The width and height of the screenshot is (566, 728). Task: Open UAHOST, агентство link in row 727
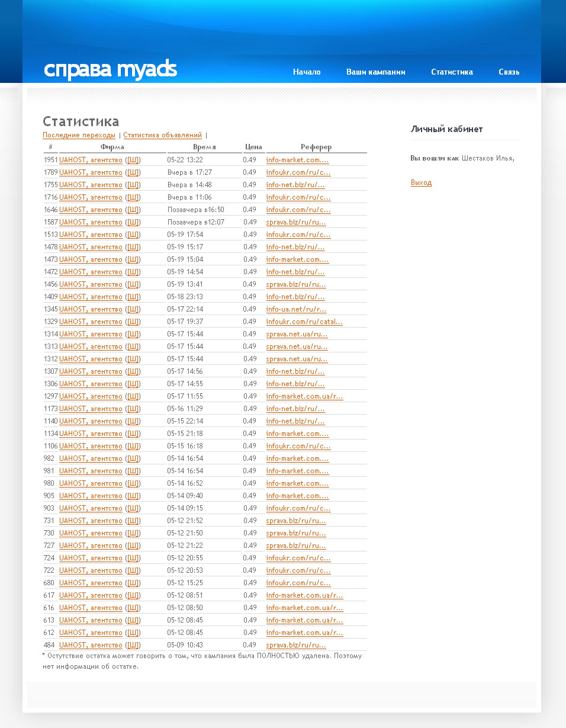(x=91, y=546)
